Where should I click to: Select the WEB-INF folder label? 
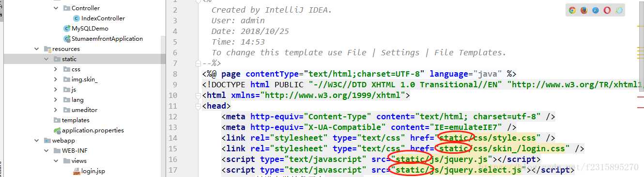[x=75, y=151]
